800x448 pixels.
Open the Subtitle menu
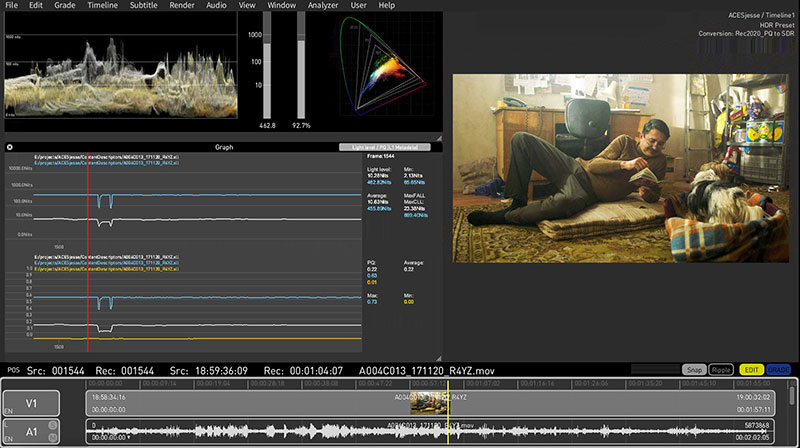pos(143,5)
